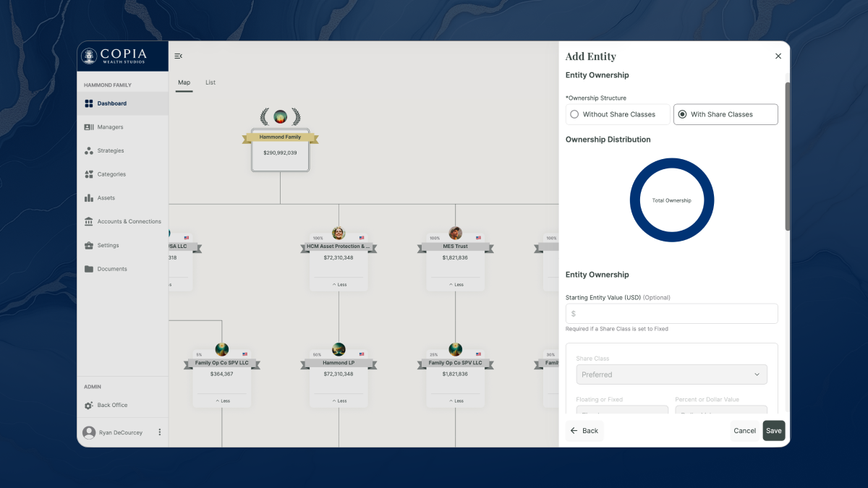The width and height of the screenshot is (868, 488).
Task: Collapse the Hammond LP card with Less
Action: (x=339, y=401)
